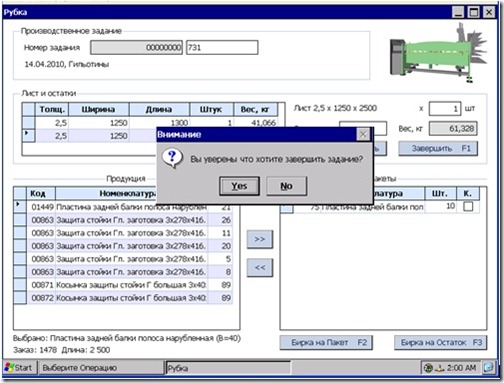The height and width of the screenshot is (383, 504).
Task: Click the task number field containing 731
Action: click(222, 48)
